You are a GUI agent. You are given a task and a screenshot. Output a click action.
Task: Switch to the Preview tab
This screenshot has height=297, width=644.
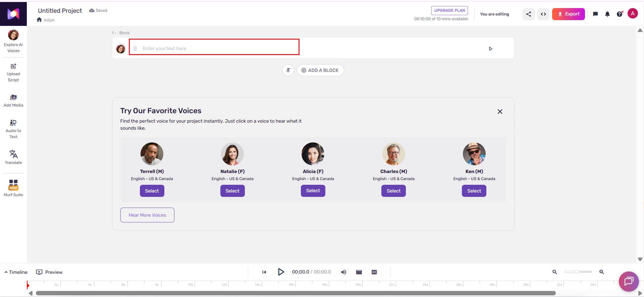(49, 272)
